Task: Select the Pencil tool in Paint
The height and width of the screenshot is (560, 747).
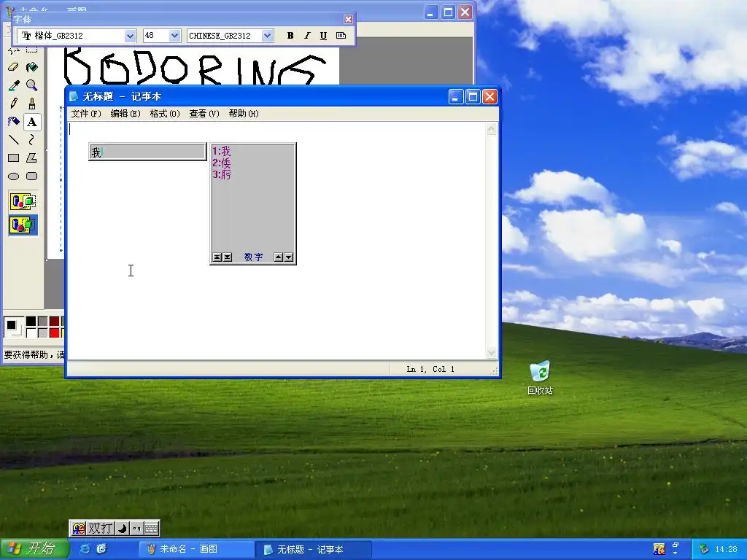Action: click(x=13, y=104)
